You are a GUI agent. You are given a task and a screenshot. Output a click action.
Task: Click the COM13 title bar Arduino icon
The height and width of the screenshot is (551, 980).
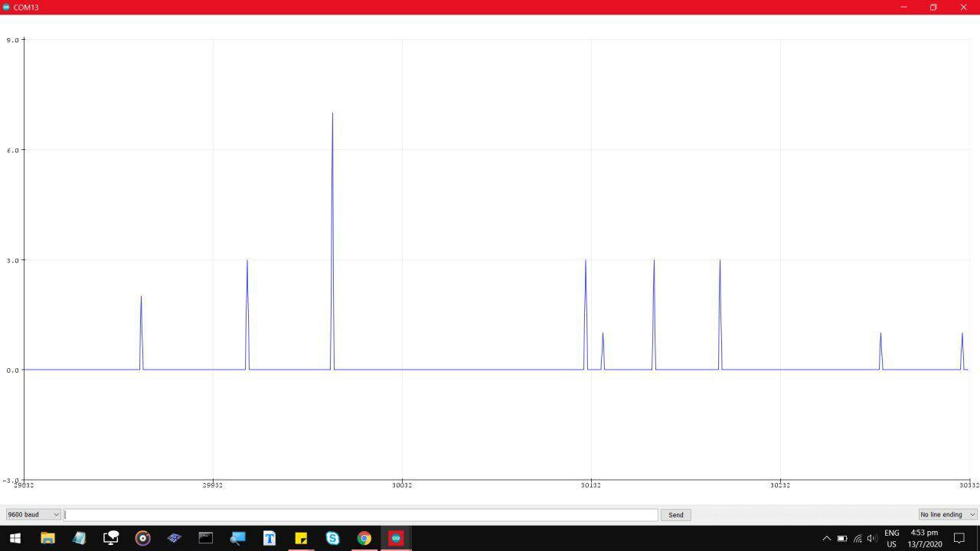7,7
